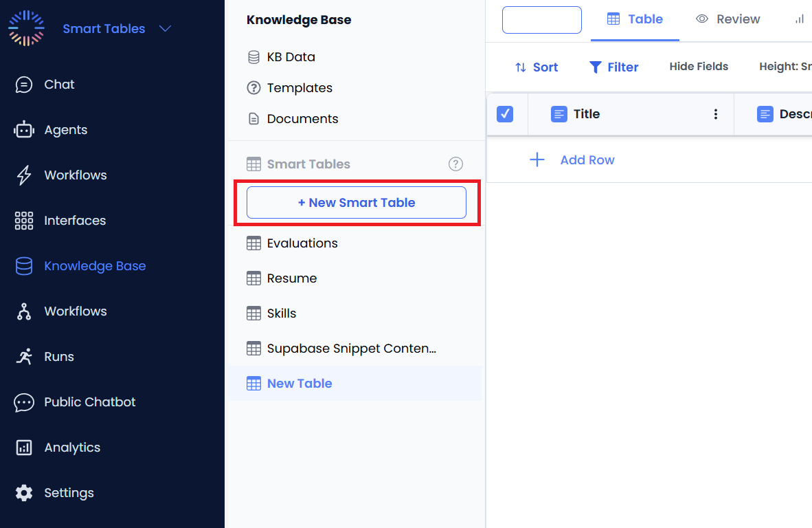Open the Runs running figure icon
The image size is (812, 528).
(x=24, y=356)
